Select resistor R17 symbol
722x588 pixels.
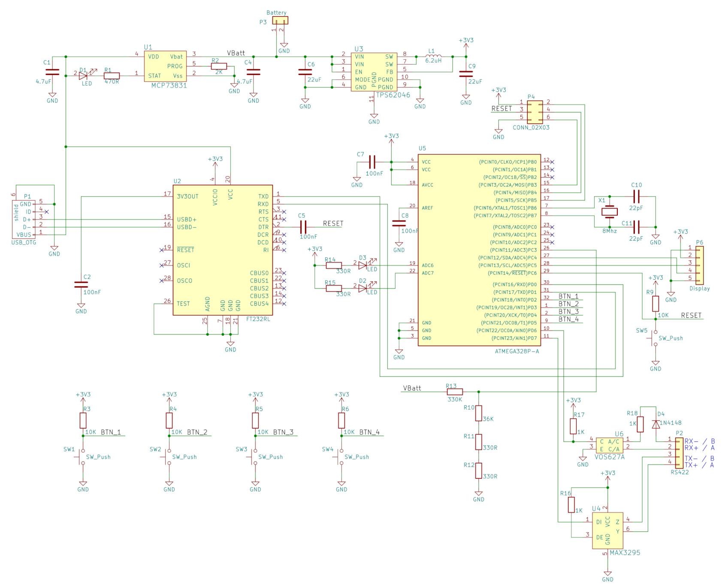573,426
